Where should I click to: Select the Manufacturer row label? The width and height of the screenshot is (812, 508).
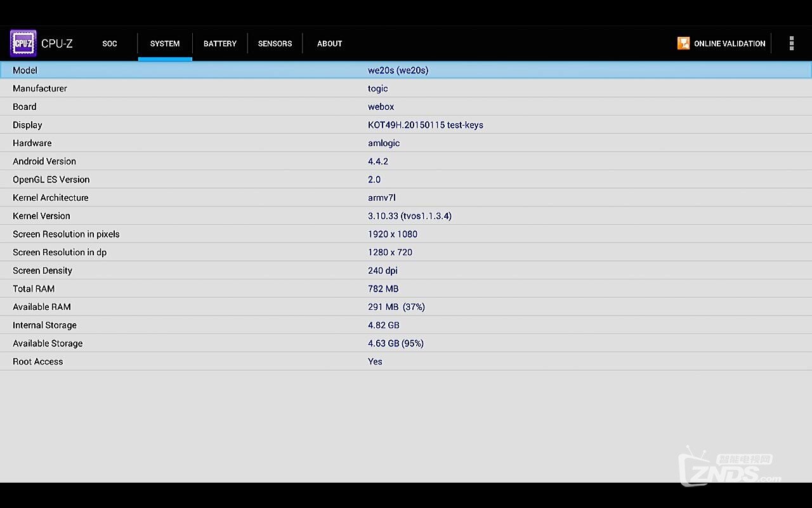pos(39,89)
